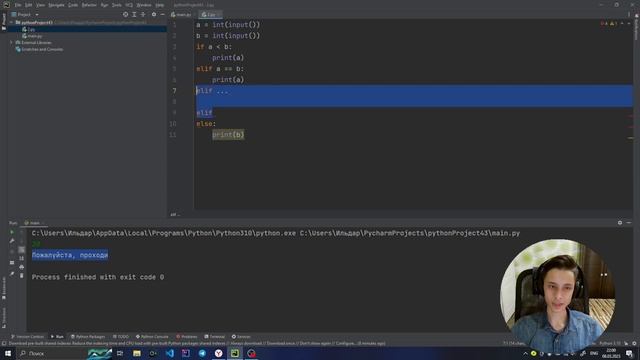Click the pin tab icon in Run toolbar

12,274
